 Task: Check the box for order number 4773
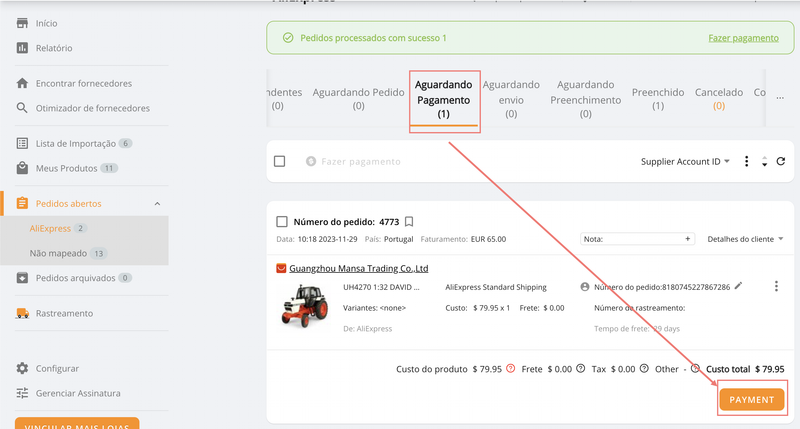pyautogui.click(x=281, y=222)
